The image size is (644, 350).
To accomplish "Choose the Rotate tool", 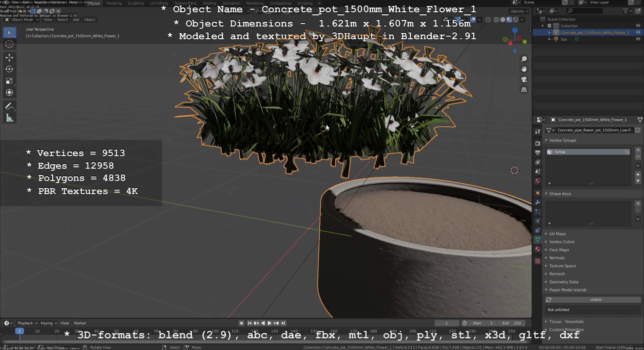I will (10, 69).
